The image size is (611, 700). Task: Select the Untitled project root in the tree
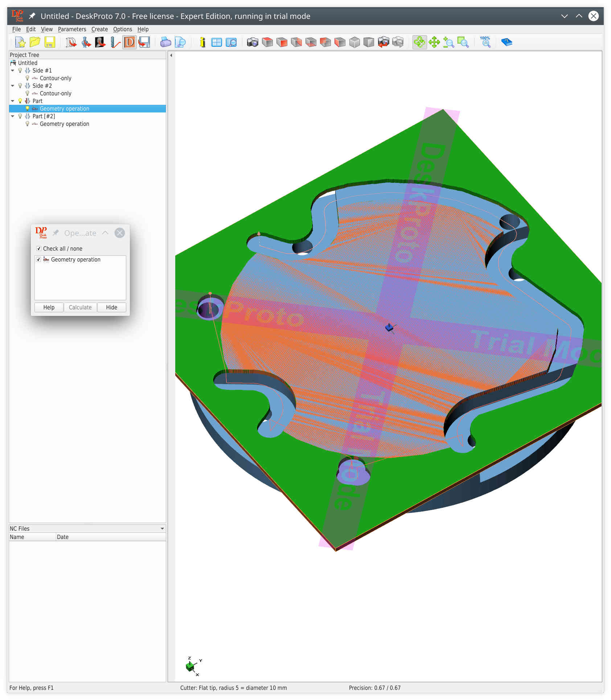pos(28,63)
